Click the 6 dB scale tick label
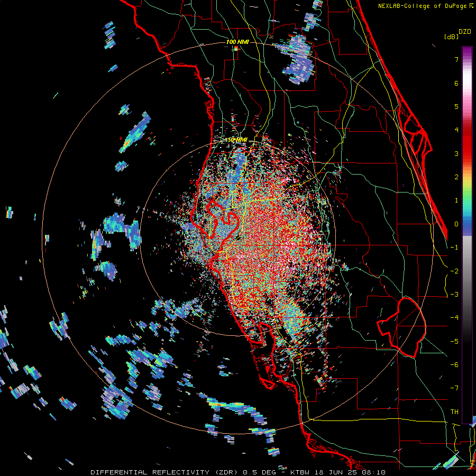Viewport: 476px width, 476px height. (456, 83)
